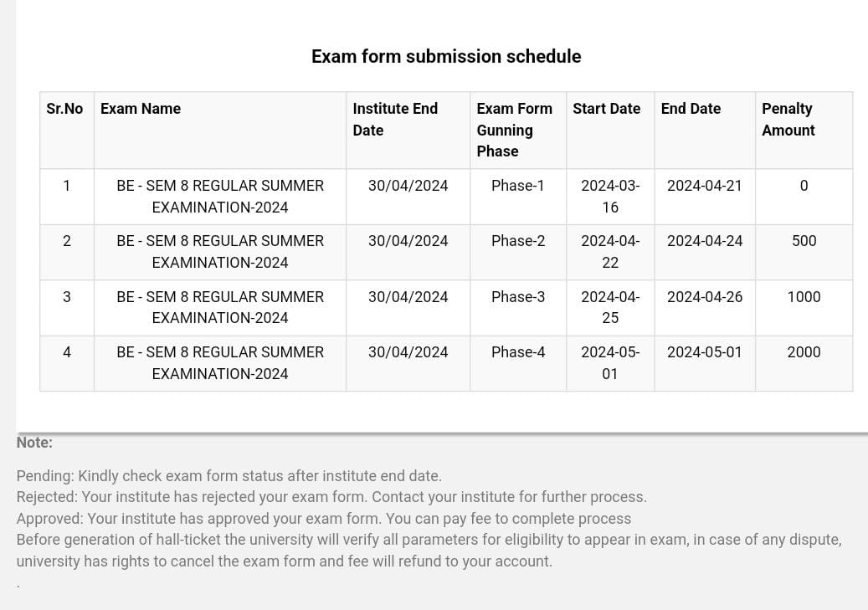The image size is (868, 610).
Task: Click end date 2024-04-21
Action: (705, 186)
